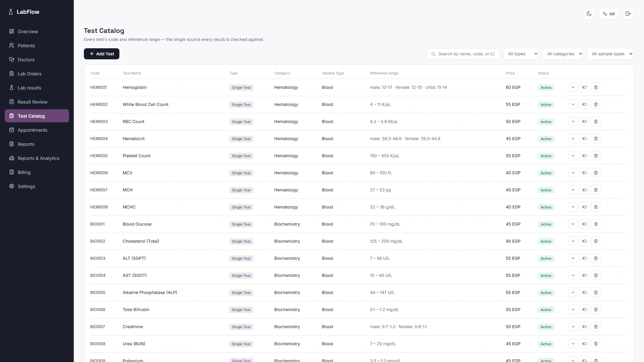644x362 pixels.
Task: Delete the Blood Glucose test
Action: 596,224
